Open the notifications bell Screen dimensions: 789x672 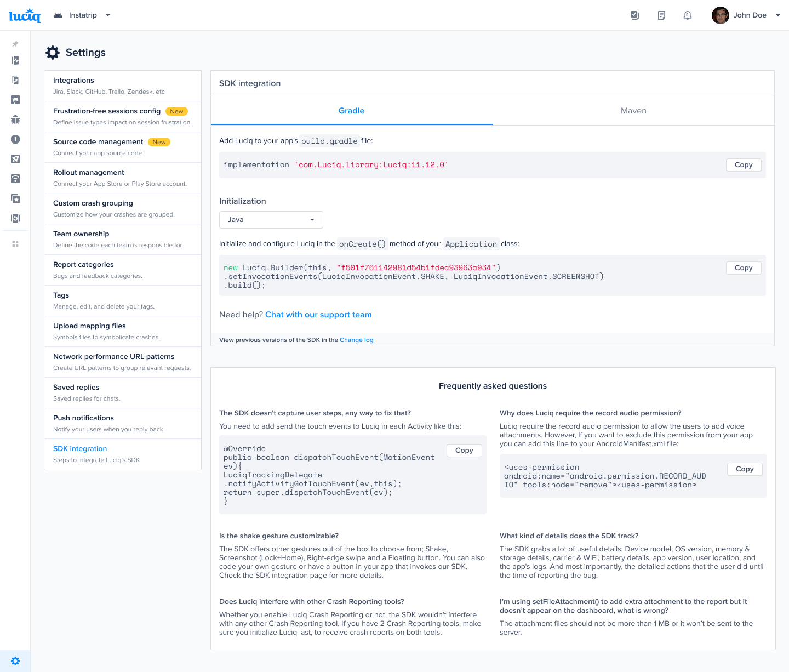688,15
